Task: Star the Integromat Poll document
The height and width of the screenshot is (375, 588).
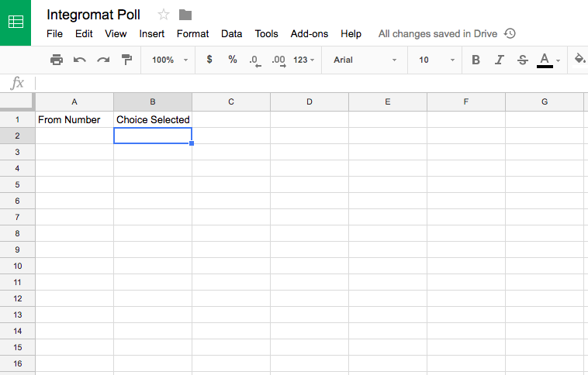Action: (163, 15)
